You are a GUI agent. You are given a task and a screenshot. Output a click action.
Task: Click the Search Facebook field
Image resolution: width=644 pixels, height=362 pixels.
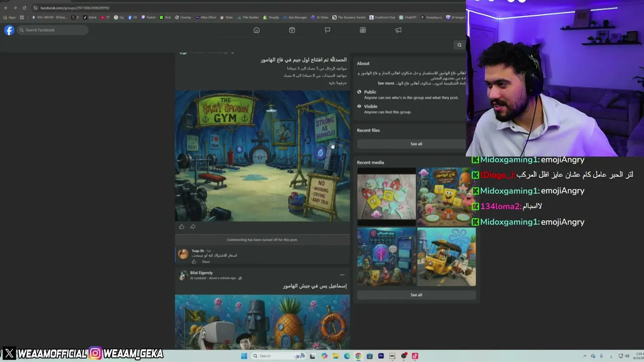[53, 30]
